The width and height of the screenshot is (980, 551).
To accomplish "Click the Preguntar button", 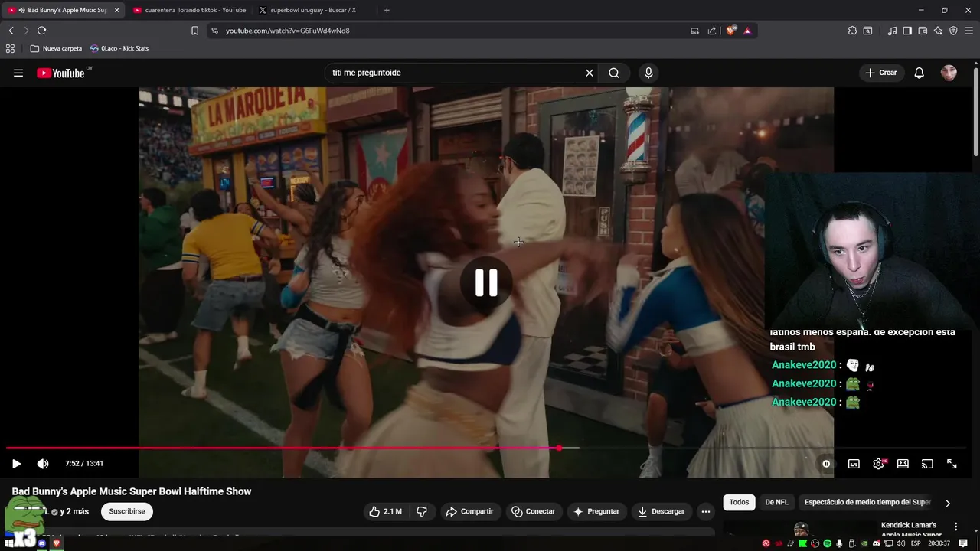I will 596,511.
